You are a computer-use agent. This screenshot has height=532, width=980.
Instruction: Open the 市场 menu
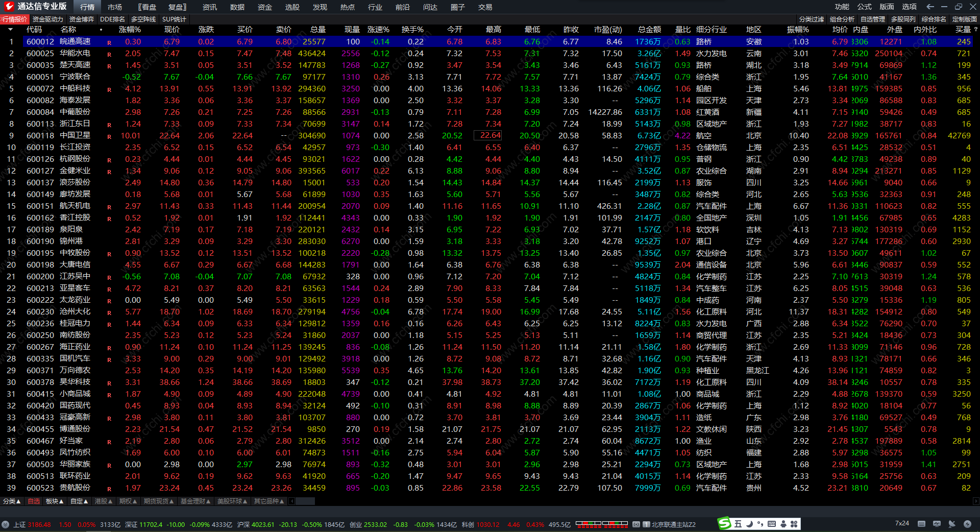click(x=115, y=7)
